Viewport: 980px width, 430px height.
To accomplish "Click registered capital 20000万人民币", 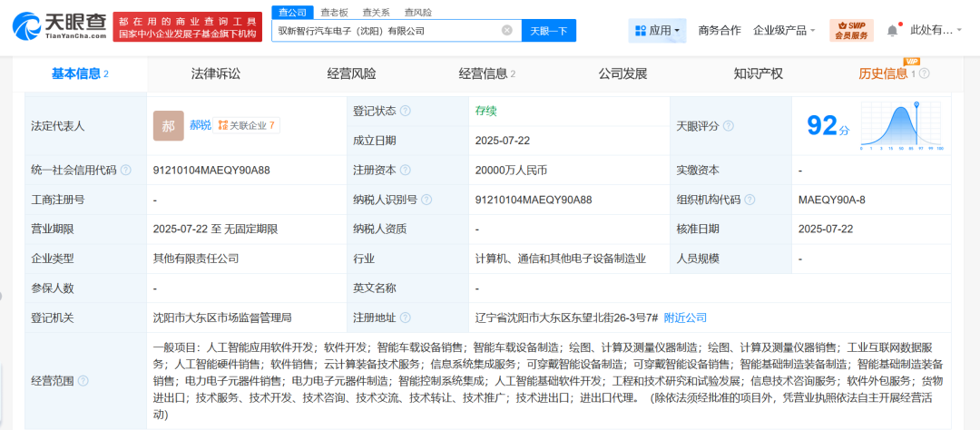I will point(512,170).
